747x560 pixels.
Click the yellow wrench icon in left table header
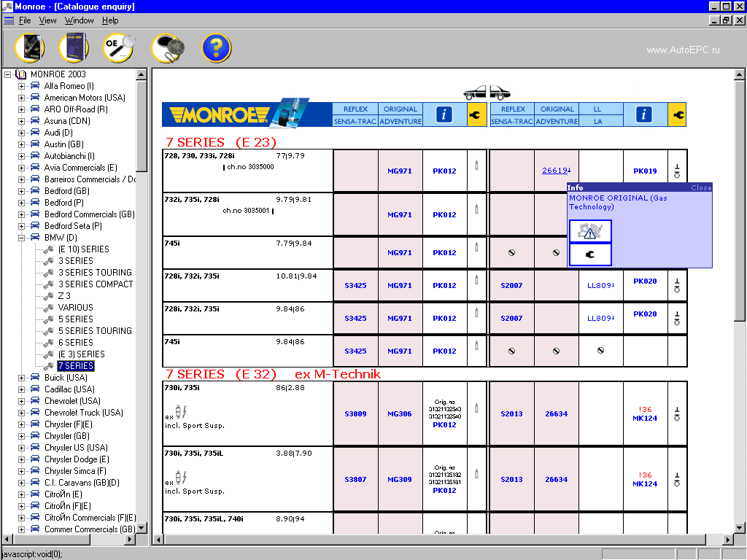tap(476, 114)
